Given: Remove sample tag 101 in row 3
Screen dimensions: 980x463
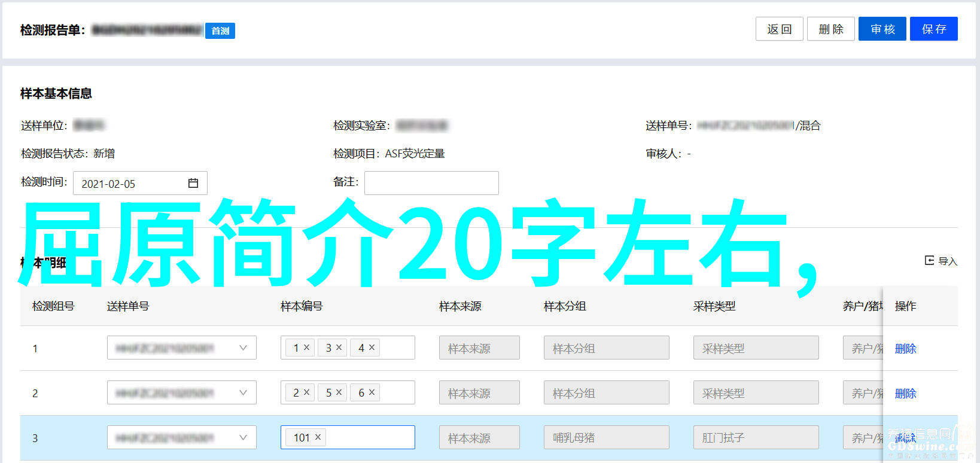Looking at the screenshot, I should pos(318,437).
